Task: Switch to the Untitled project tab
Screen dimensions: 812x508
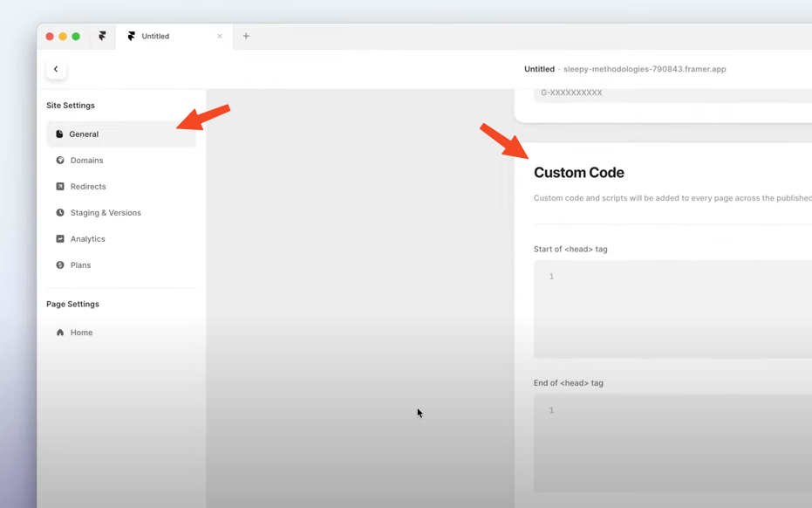Action: tap(166, 37)
